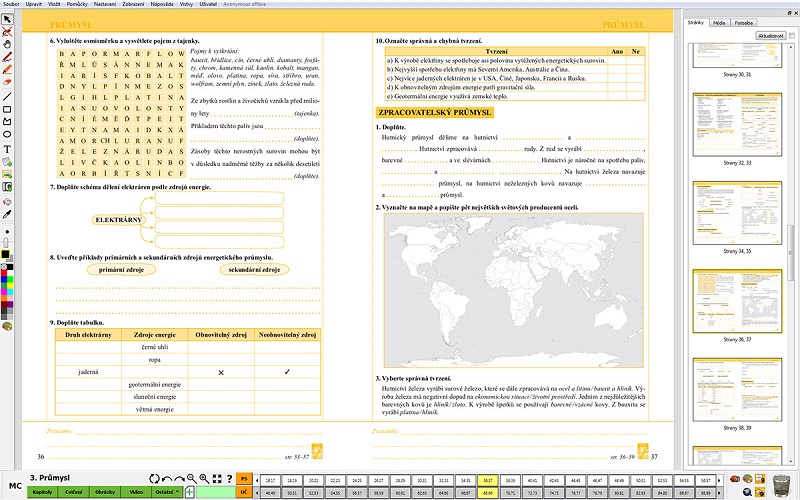
Task: Select the red pen drawing tool
Action: [7, 57]
